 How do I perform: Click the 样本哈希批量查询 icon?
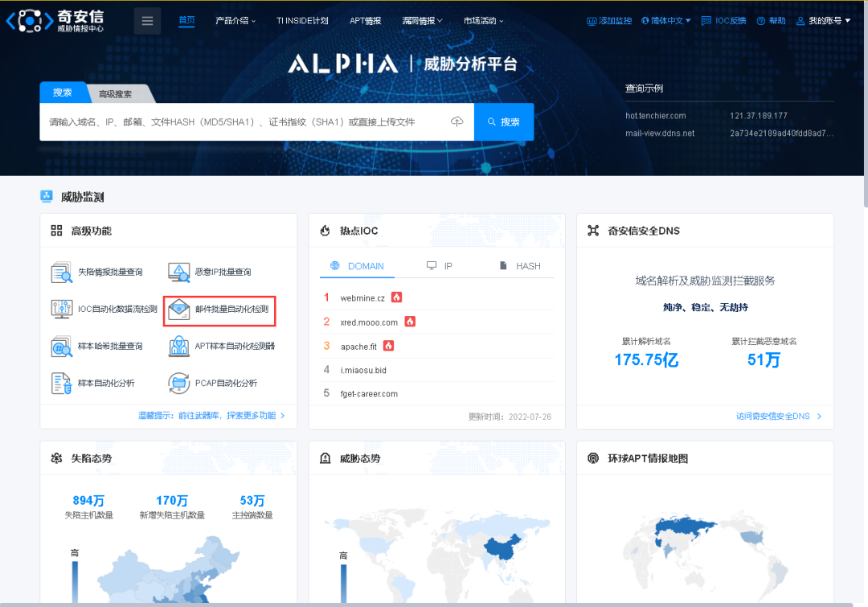point(61,347)
